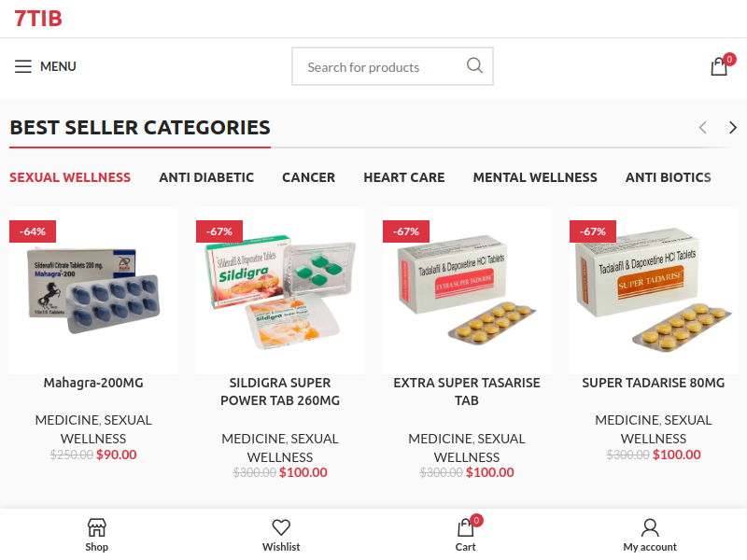This screenshot has width=747, height=560.
Task: Select the Heart Care tab
Action: click(404, 177)
